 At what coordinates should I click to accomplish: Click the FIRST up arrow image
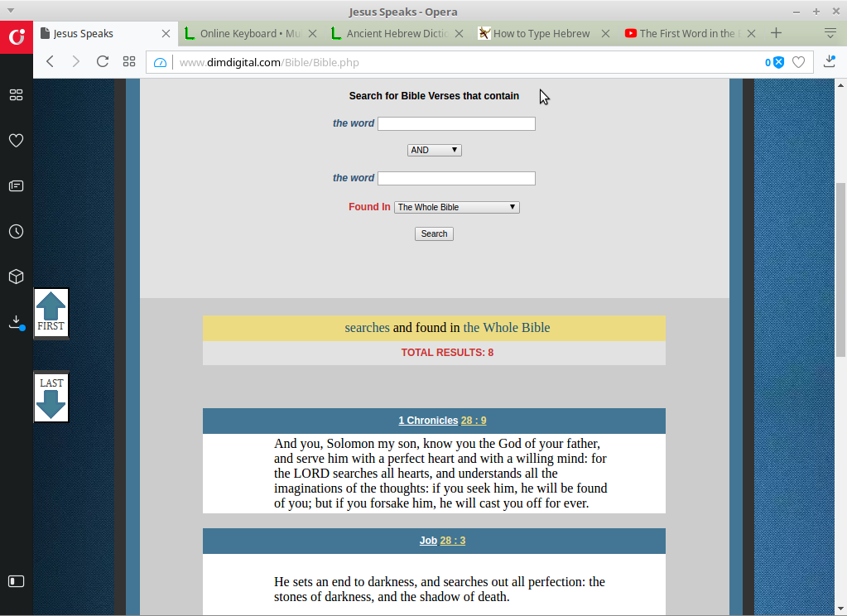[x=51, y=312]
